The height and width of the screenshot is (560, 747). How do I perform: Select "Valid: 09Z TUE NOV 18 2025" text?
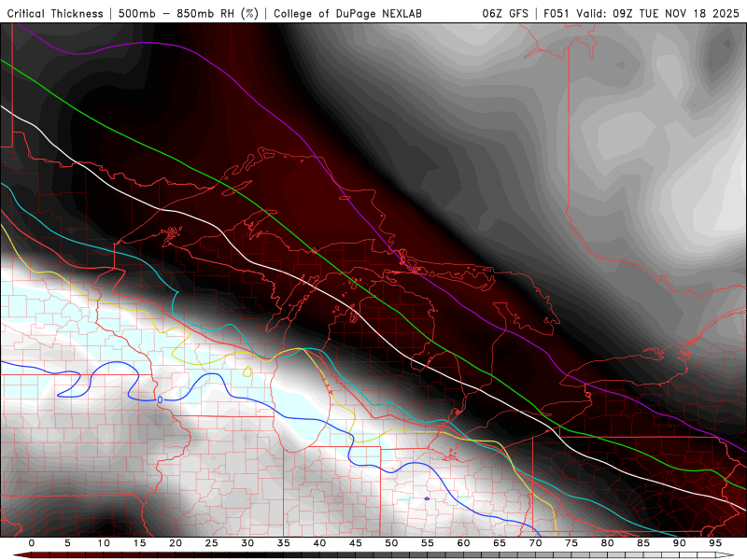coord(658,13)
